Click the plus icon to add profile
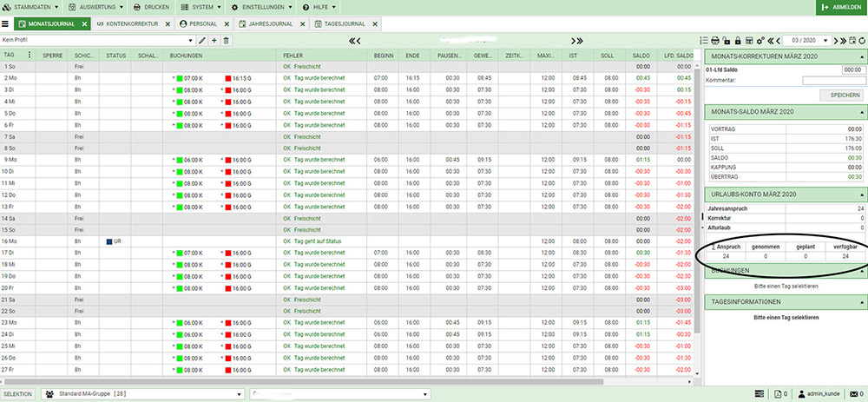Screen dimensions: 868x402 214,41
